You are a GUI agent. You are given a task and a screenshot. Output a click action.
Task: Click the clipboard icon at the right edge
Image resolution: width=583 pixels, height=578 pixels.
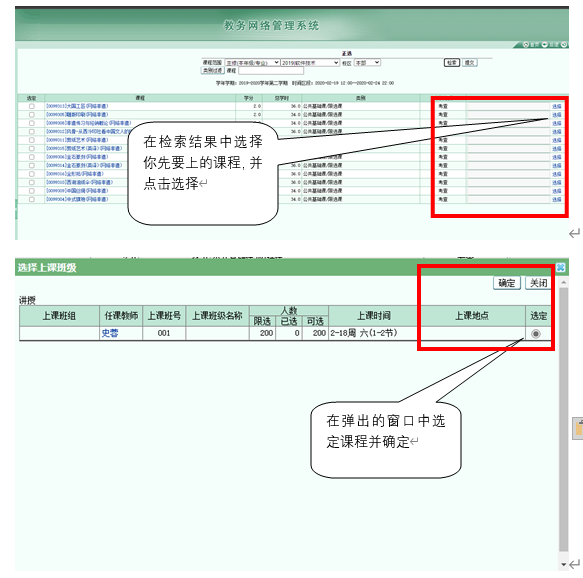click(x=579, y=427)
